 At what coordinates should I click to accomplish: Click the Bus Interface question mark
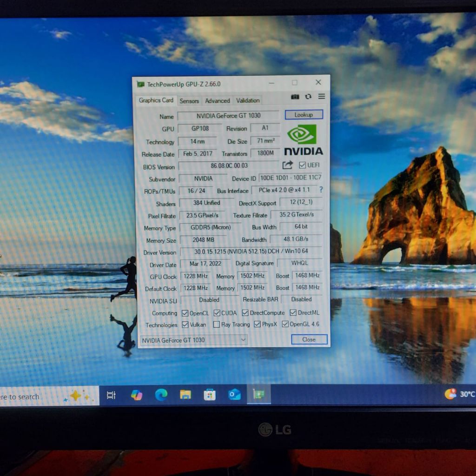pyautogui.click(x=321, y=190)
